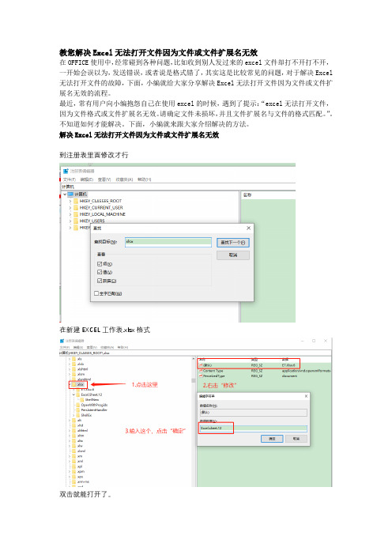Click the OpenWithProgids folder icon
Viewport: 392px width, 555px height.
tap(77, 405)
